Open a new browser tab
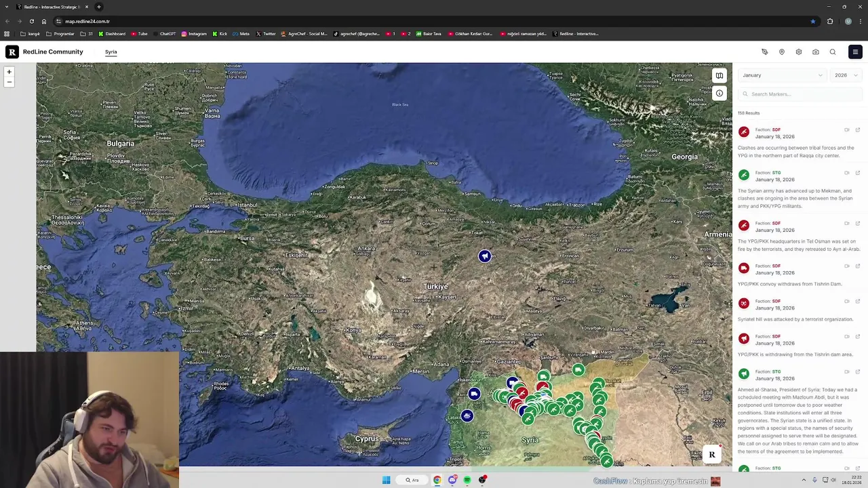The height and width of the screenshot is (488, 868). [x=99, y=7]
